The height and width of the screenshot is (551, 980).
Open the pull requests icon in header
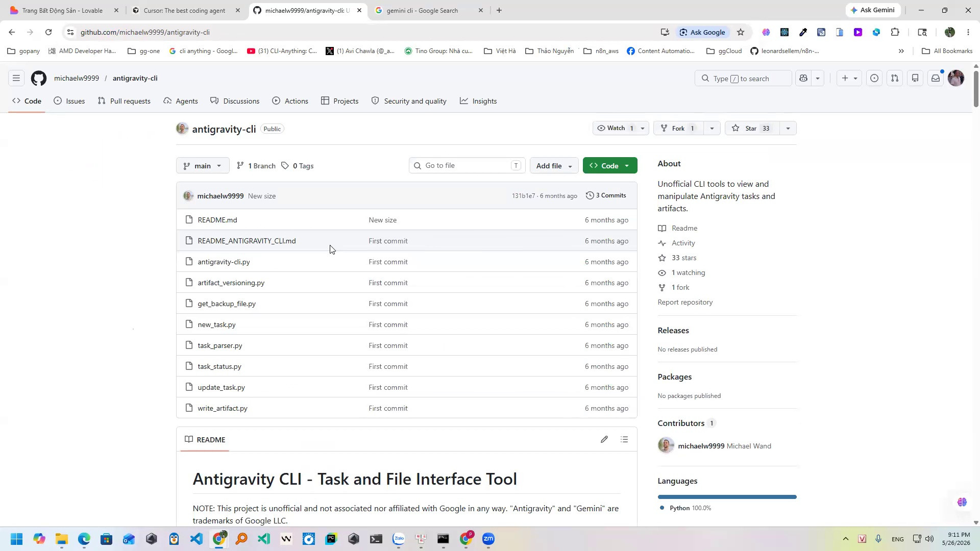[895, 79]
